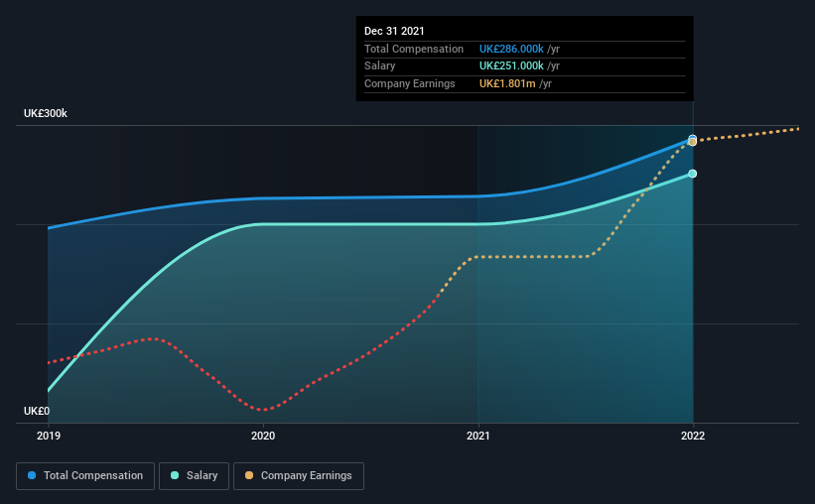Screen dimensions: 815x504
Task: Click the UK£1.801m company earnings value
Action: point(507,83)
